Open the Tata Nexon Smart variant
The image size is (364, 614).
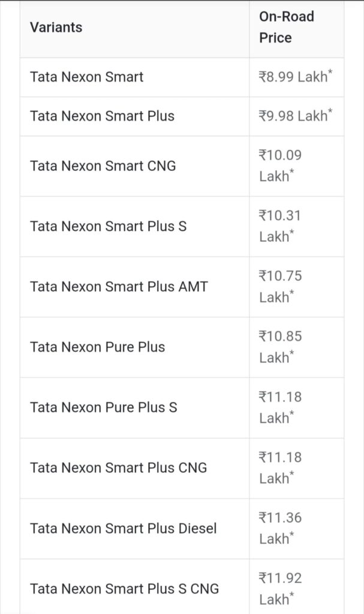click(87, 77)
